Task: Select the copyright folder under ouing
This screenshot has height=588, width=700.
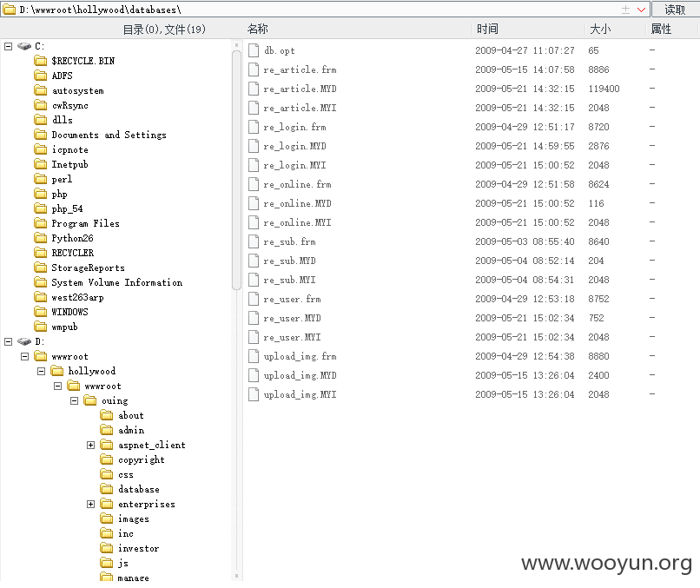Action: (x=141, y=459)
